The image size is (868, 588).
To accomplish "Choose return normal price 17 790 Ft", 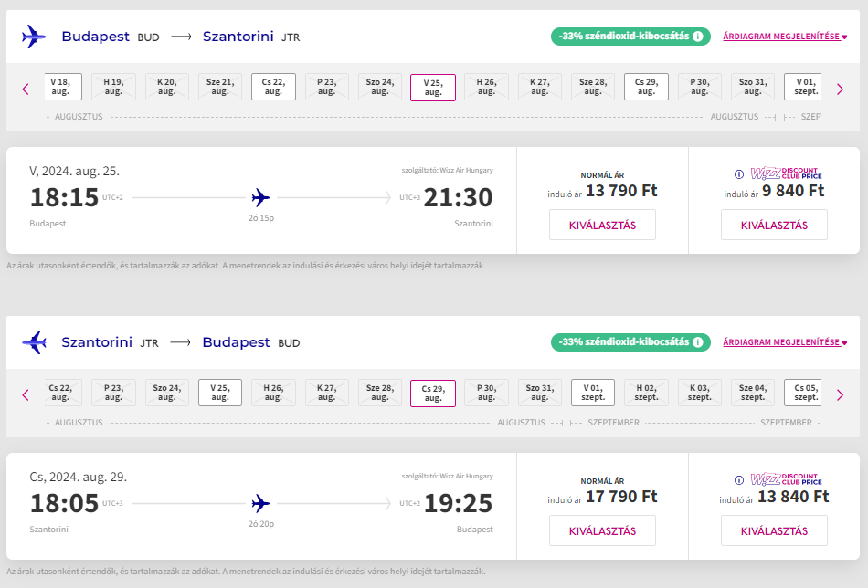I will (x=602, y=530).
